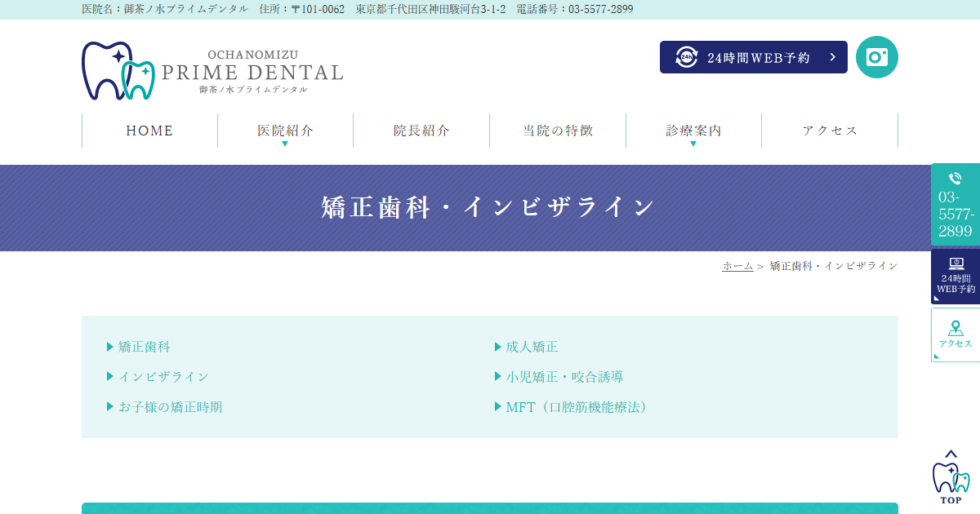Open the camera photo icon button

877,57
